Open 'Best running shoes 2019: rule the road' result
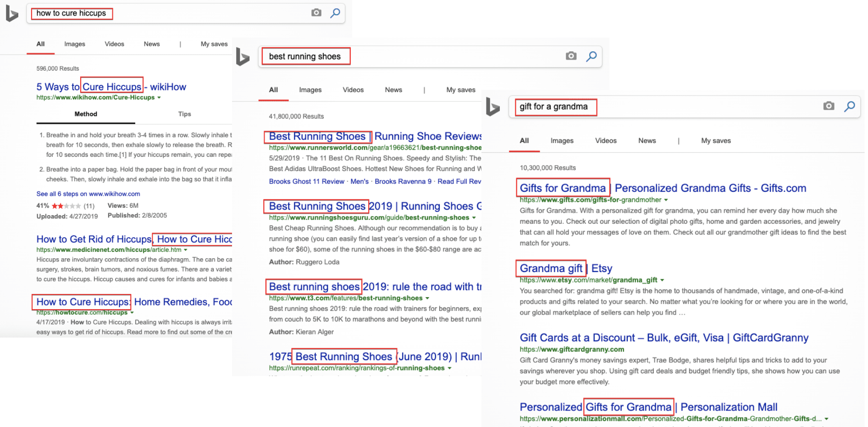This screenshot has height=427, width=868. [375, 287]
